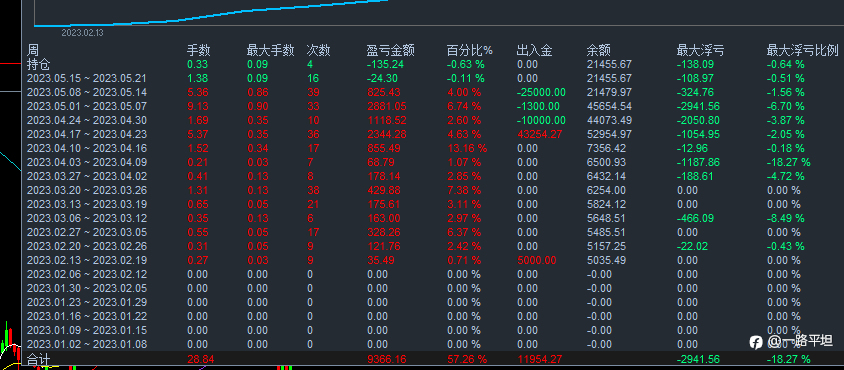The width and height of the screenshot is (844, 370).
Task: Click the 最大手数 column header
Action: pos(270,51)
